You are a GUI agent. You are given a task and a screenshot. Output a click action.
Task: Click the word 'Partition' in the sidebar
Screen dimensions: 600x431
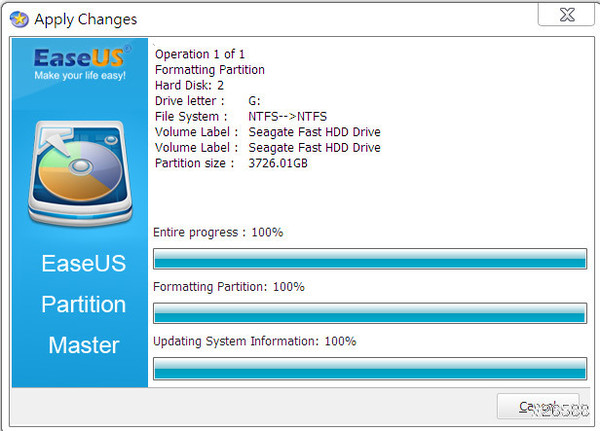(x=83, y=304)
